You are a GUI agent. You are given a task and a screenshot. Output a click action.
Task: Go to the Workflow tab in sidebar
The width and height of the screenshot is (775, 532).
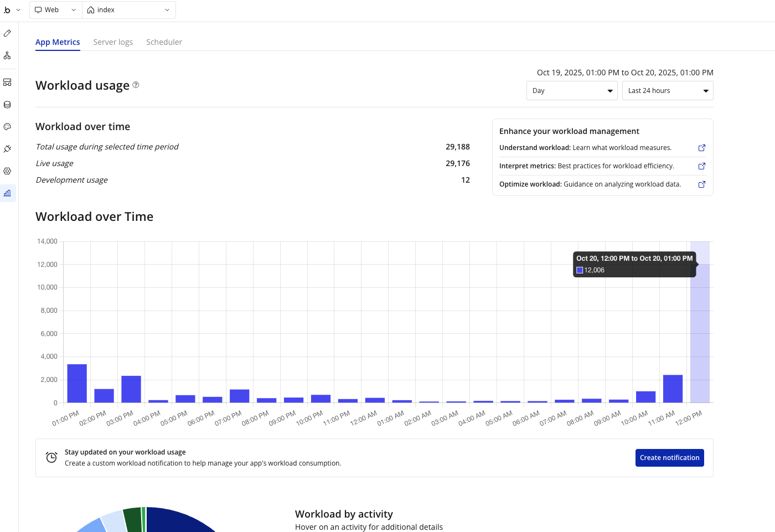(7, 55)
